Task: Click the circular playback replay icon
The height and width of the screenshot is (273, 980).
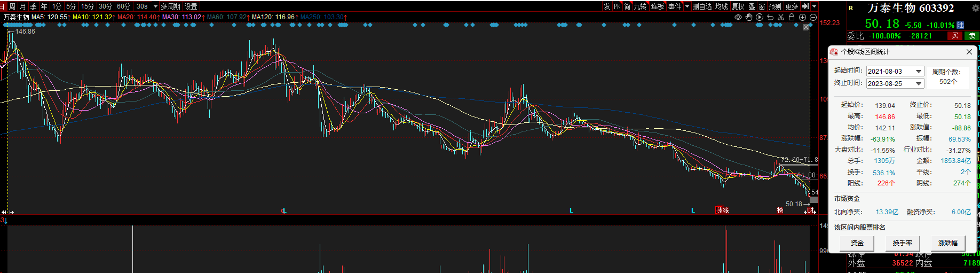Action: point(760,17)
